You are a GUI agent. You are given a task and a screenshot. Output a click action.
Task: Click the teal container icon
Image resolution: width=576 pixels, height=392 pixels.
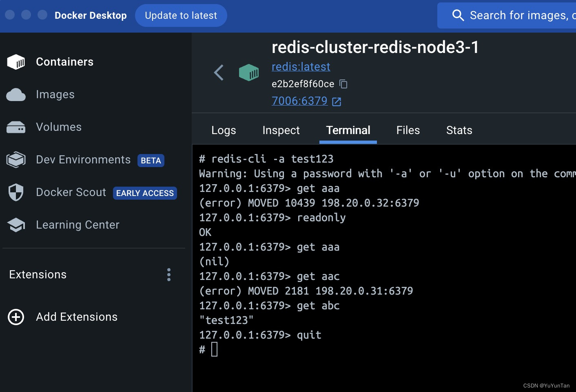point(249,73)
